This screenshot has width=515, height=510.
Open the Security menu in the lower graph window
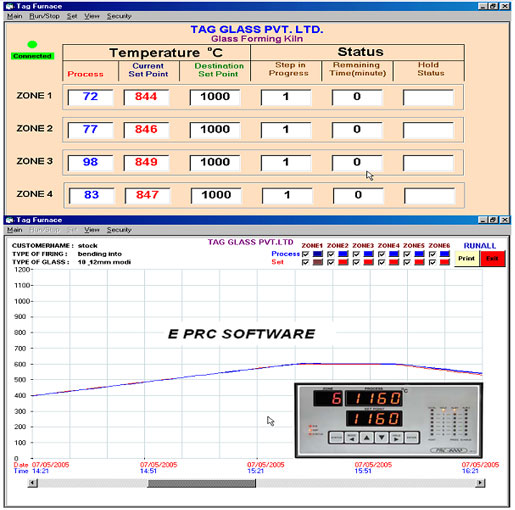click(119, 230)
